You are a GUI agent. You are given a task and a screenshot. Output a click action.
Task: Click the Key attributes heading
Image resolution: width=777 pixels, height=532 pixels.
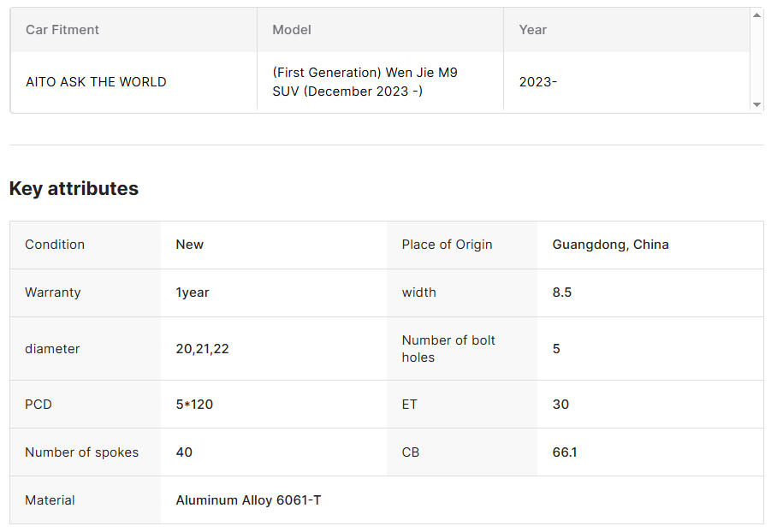coord(74,189)
